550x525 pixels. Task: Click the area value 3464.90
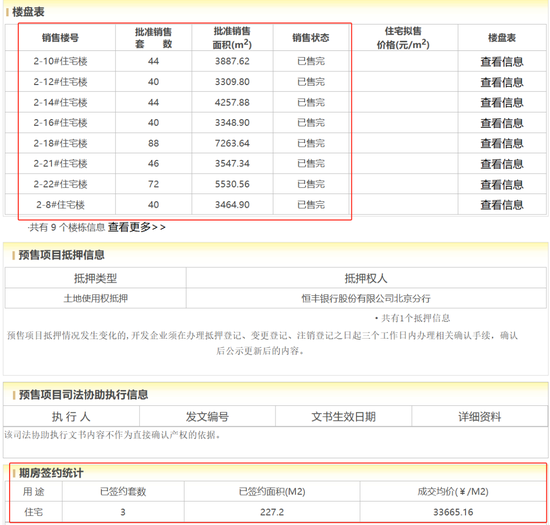pyautogui.click(x=232, y=204)
